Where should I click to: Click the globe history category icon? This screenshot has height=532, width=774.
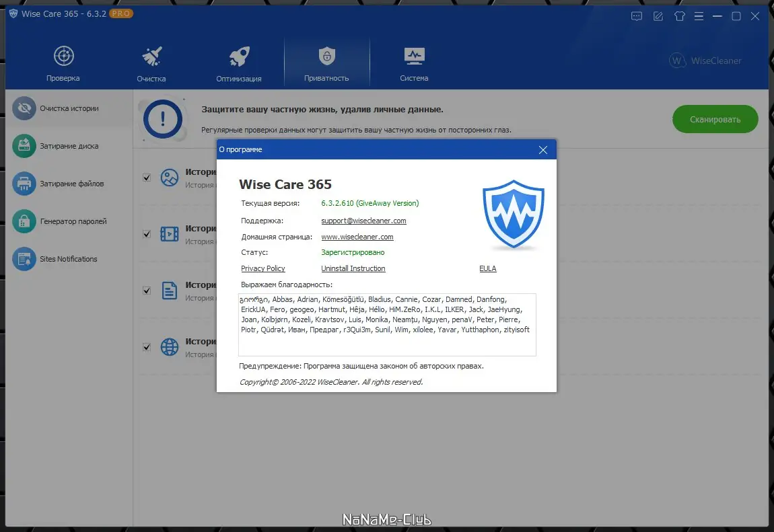pyautogui.click(x=170, y=347)
